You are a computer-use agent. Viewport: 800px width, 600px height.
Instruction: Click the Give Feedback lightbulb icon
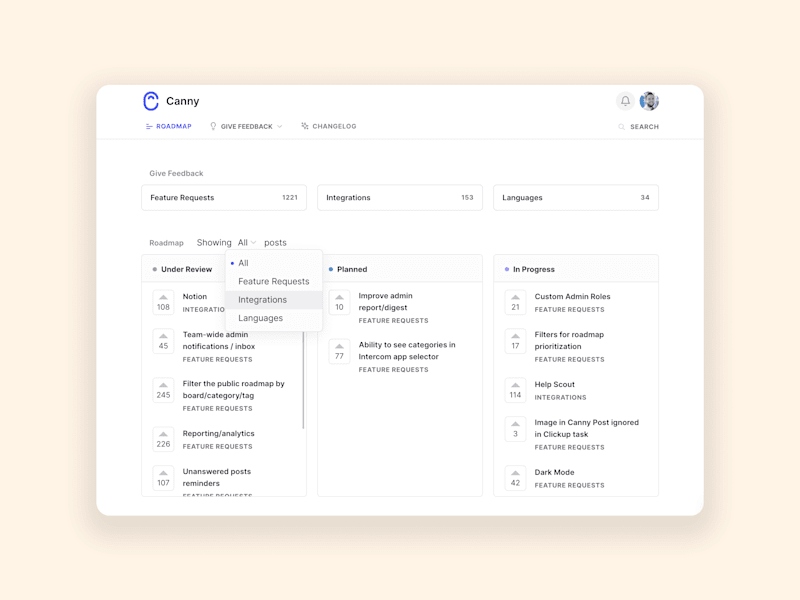[213, 126]
